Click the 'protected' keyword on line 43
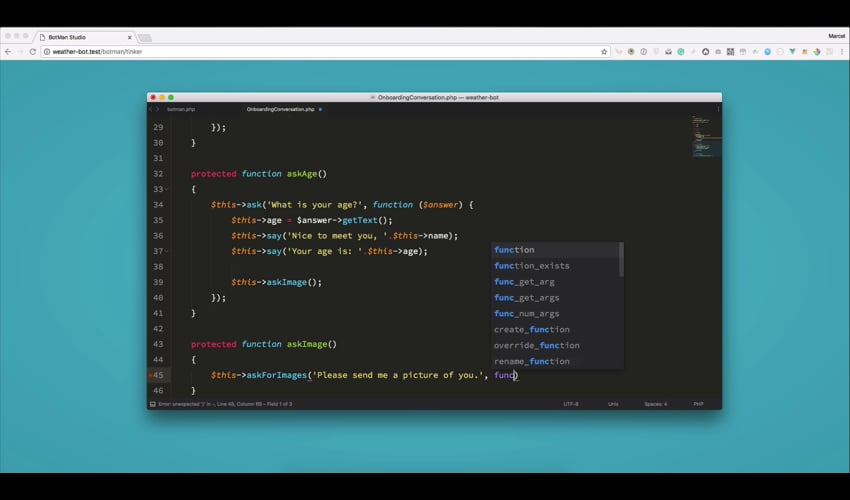Image resolution: width=850 pixels, height=500 pixels. coord(214,344)
